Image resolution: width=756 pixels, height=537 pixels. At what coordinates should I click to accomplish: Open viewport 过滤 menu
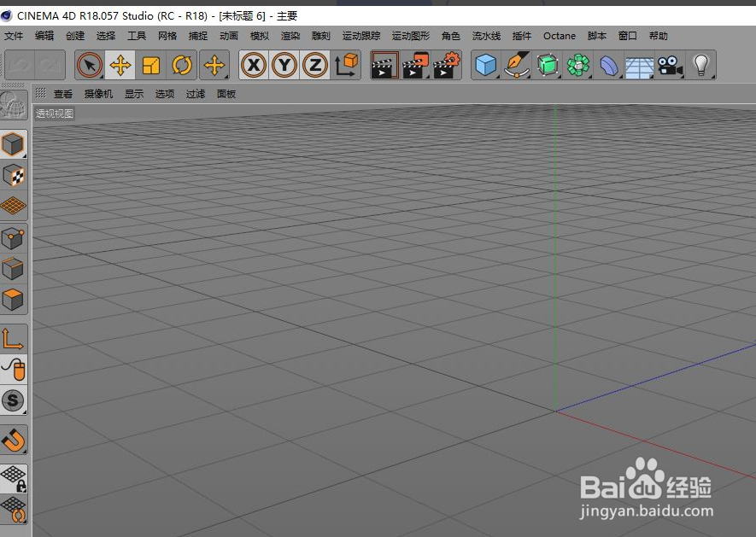[196, 94]
